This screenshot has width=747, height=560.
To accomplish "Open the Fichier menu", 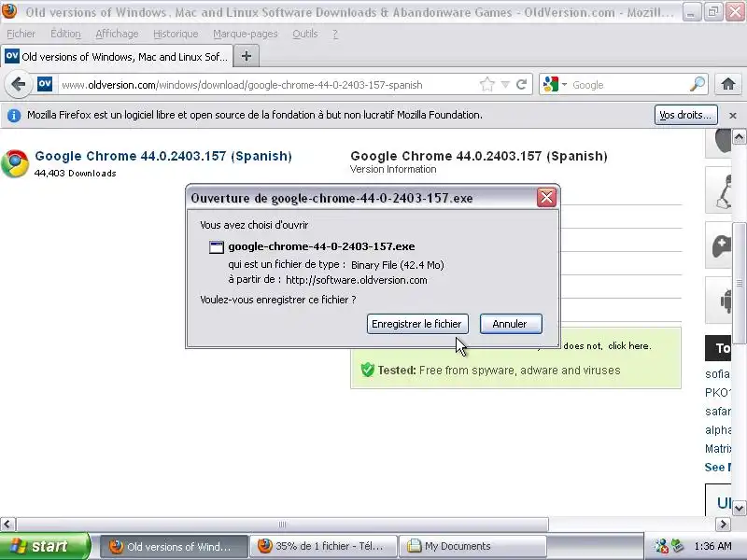I will point(21,34).
